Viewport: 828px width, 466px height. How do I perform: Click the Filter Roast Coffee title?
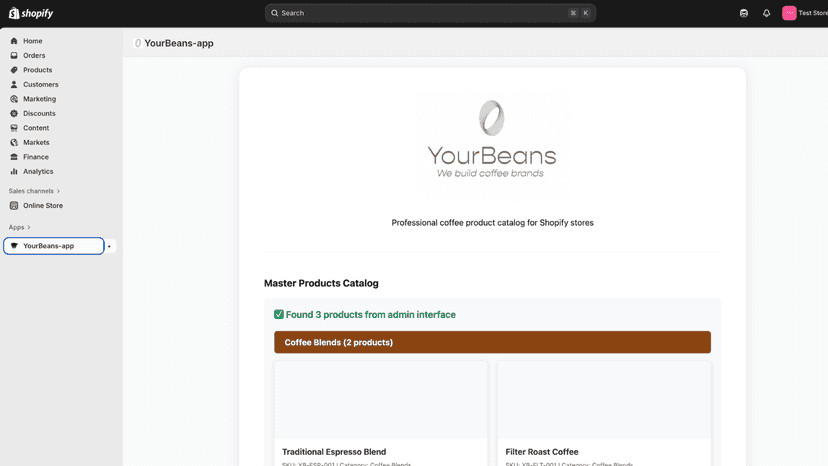(542, 452)
